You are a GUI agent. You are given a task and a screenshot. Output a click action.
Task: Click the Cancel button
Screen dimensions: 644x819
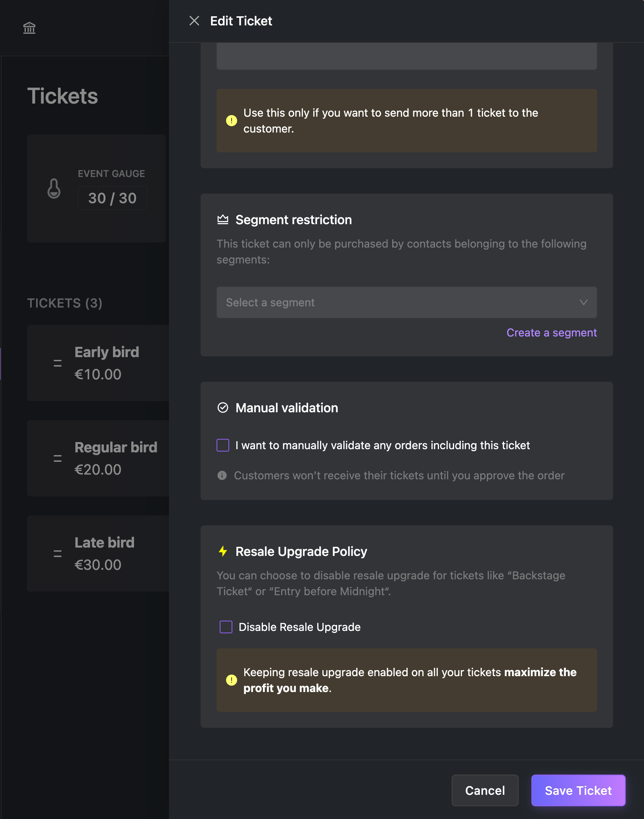click(x=485, y=790)
